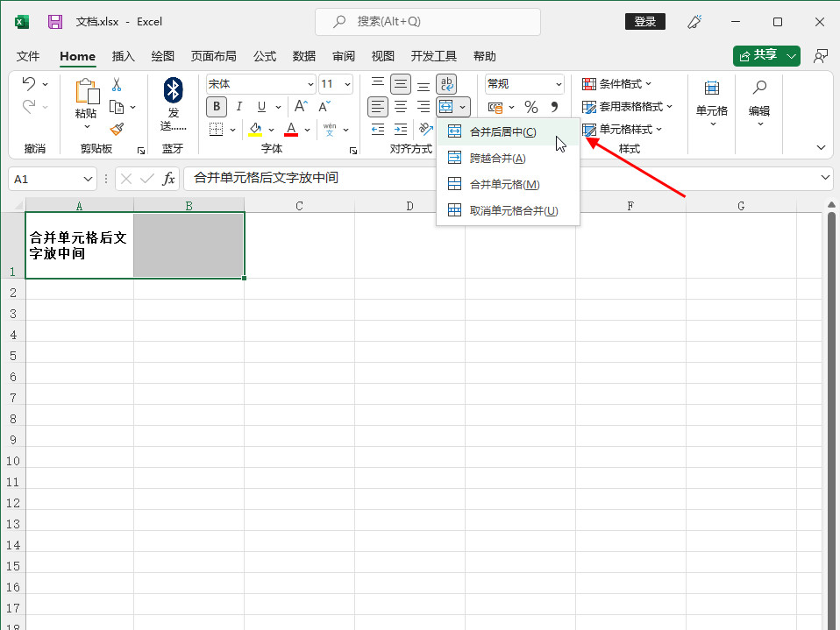Open the font size 11 dropdown
The height and width of the screenshot is (630, 840).
(x=347, y=84)
